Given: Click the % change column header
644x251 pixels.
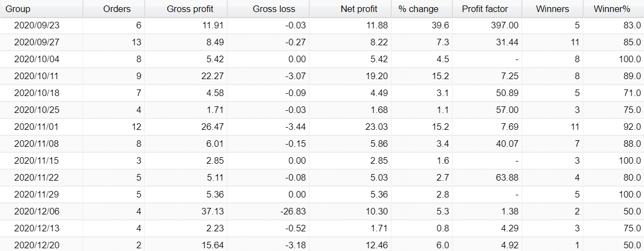Looking at the screenshot, I should (x=422, y=9).
